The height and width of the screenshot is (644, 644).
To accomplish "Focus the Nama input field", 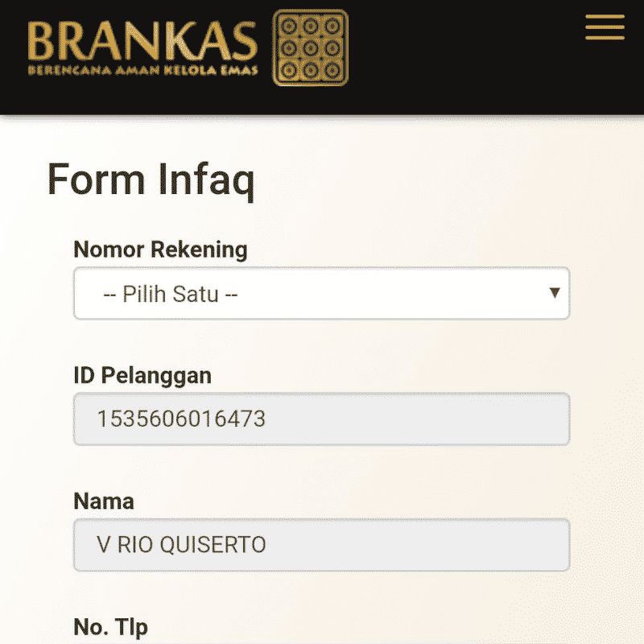I will pyautogui.click(x=322, y=545).
